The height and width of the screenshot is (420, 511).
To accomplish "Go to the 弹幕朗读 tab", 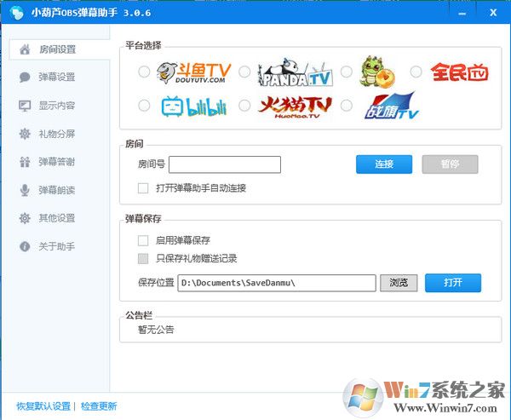I will point(56,190).
